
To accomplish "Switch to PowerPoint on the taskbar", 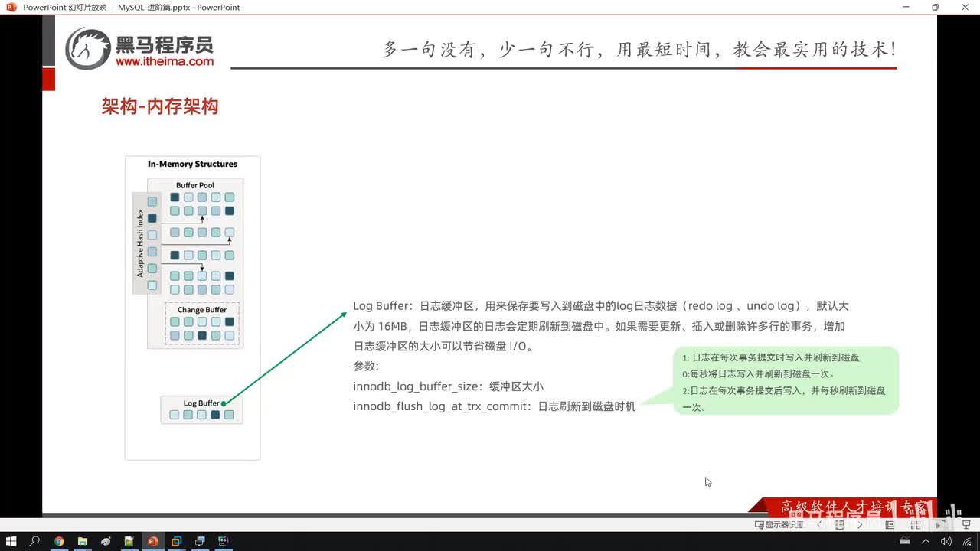I will point(152,541).
